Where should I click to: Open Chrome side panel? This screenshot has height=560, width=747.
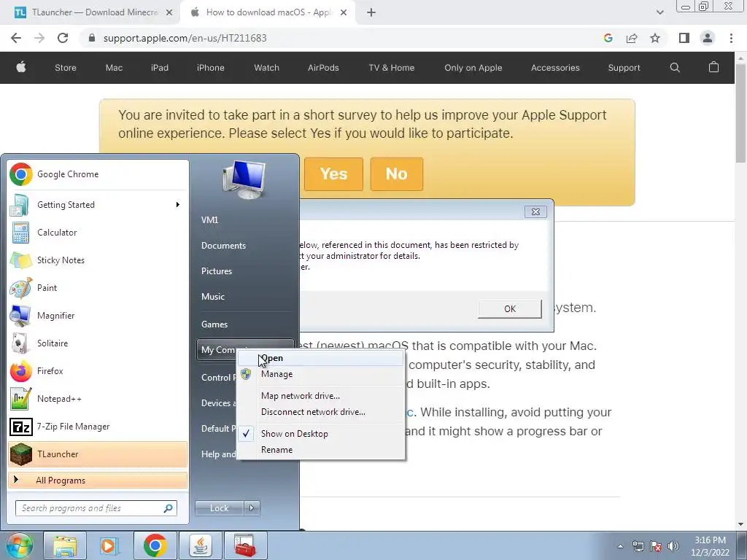click(684, 38)
